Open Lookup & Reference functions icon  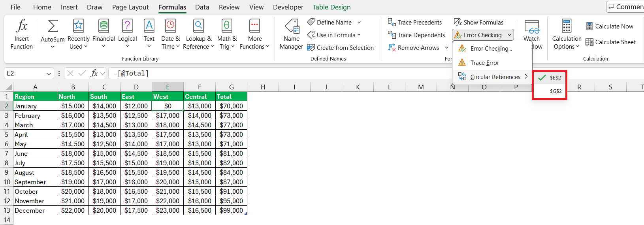pyautogui.click(x=198, y=26)
